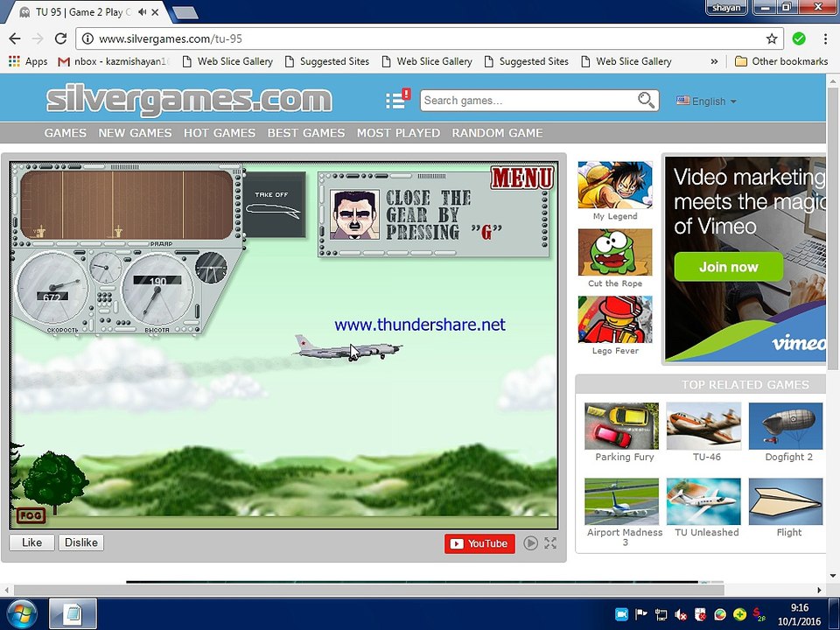The width and height of the screenshot is (840, 630).
Task: Enter fullscreen with the expand icon
Action: pos(550,543)
